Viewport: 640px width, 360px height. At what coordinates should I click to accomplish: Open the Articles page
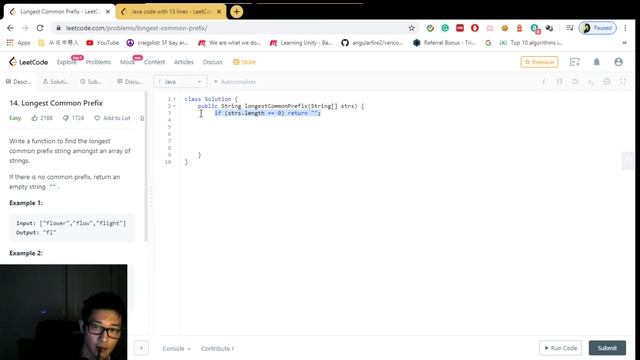184,62
